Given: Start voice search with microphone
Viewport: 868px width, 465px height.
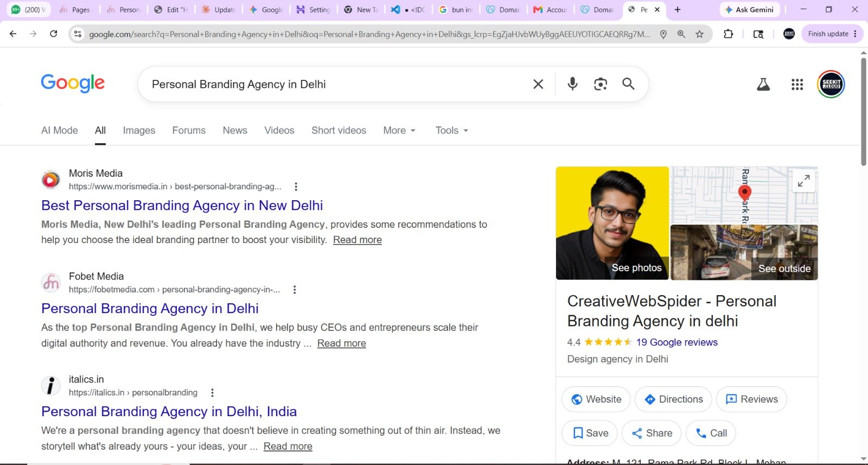Looking at the screenshot, I should [572, 84].
